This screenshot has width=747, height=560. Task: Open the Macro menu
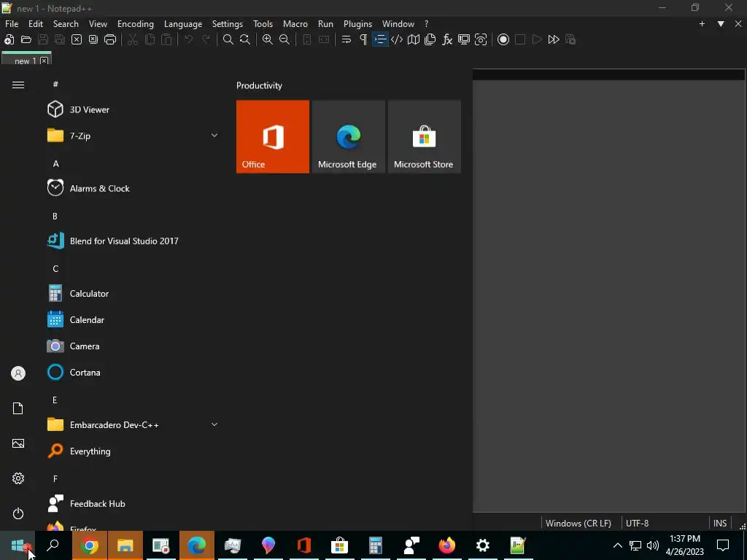pos(295,24)
